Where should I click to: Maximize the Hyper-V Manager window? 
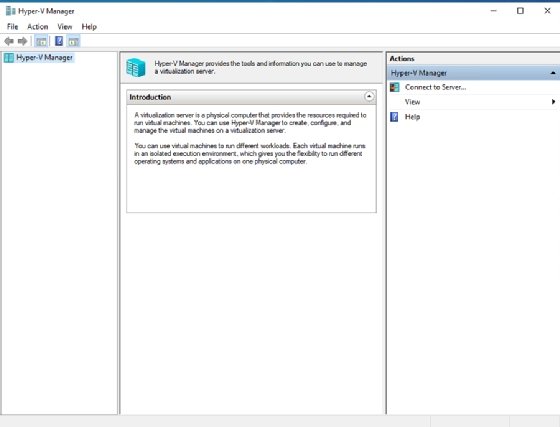pyautogui.click(x=520, y=11)
